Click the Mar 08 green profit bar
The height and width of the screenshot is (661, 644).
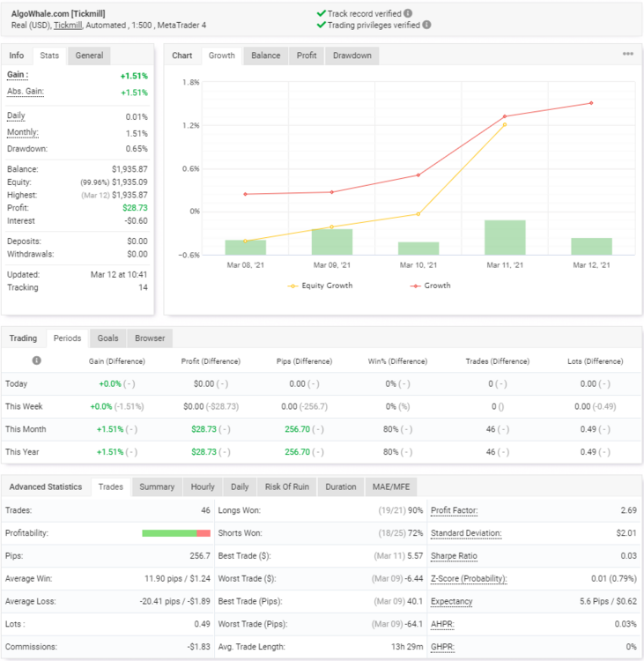(245, 248)
